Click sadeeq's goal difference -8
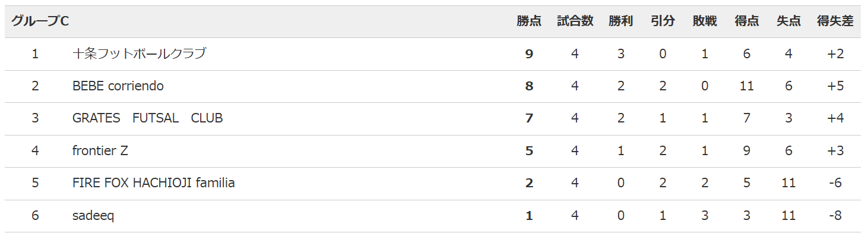 click(x=835, y=216)
